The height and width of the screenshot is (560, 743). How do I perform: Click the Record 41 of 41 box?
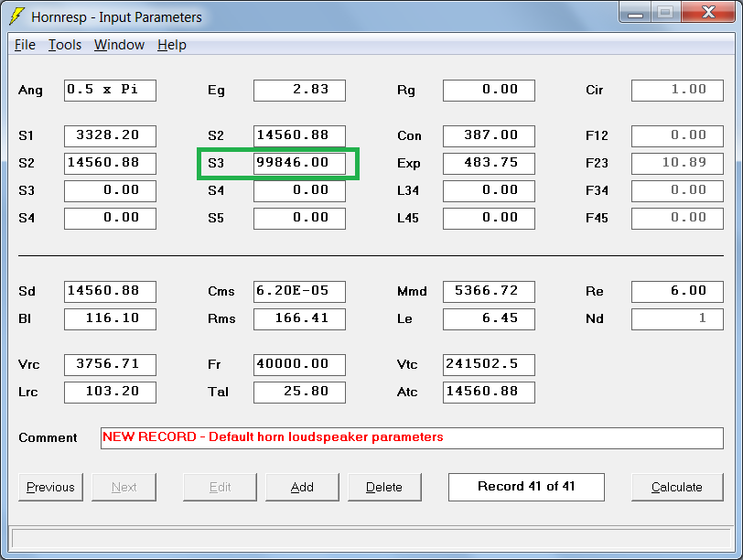pos(526,487)
